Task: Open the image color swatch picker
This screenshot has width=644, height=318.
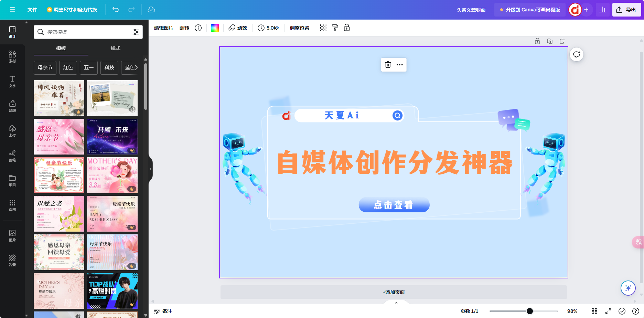Action: (x=215, y=28)
